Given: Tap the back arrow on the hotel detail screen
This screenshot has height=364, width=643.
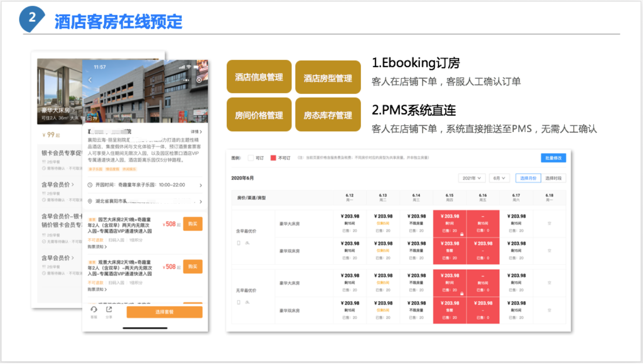Looking at the screenshot, I should point(90,80).
